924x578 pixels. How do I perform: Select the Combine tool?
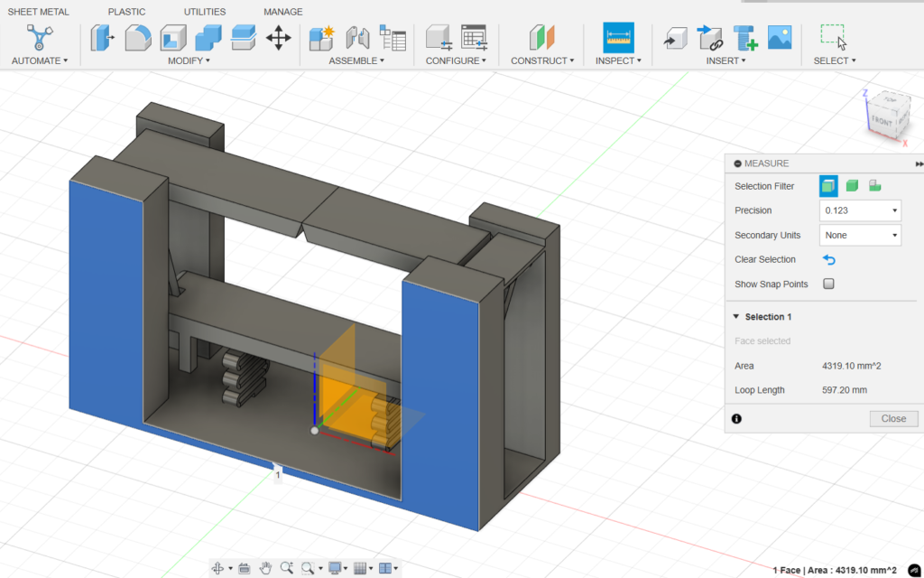(208, 38)
